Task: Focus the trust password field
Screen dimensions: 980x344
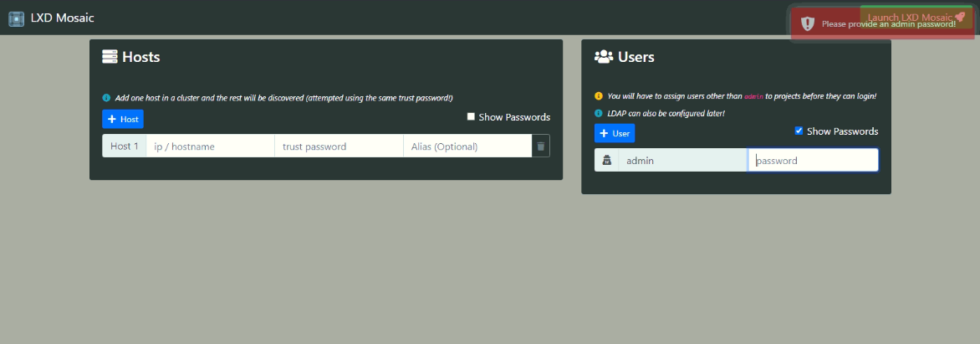Action: click(x=339, y=146)
